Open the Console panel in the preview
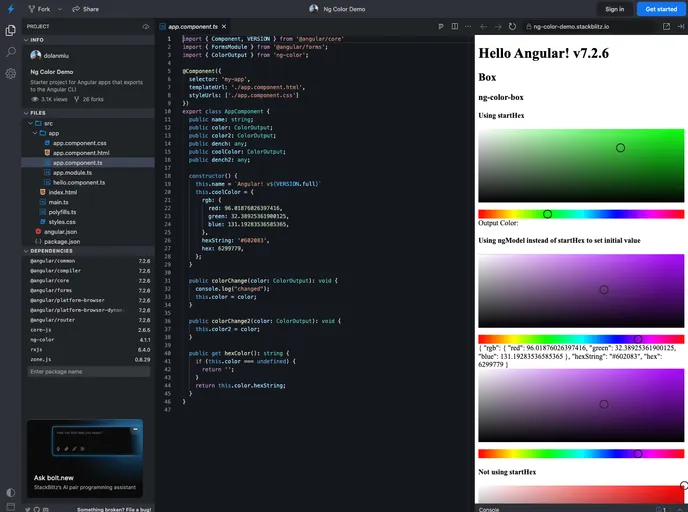The image size is (688, 512). pyautogui.click(x=489, y=509)
